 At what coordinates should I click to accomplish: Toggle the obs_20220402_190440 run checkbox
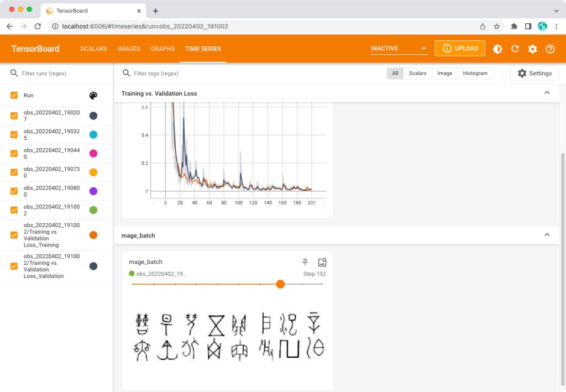tap(14, 153)
